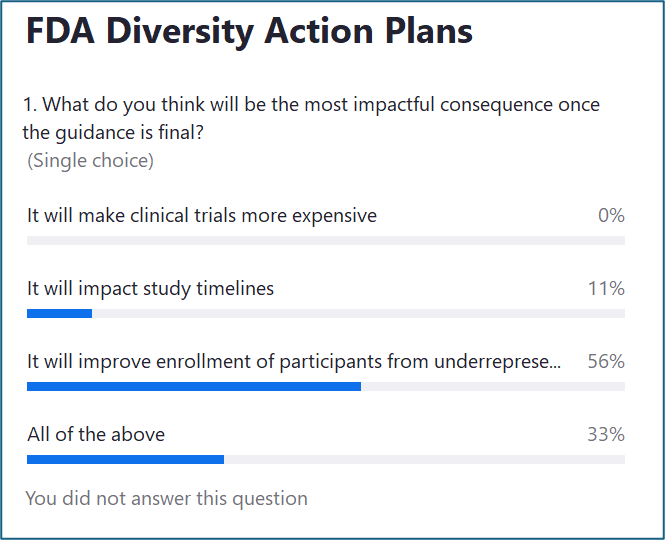666x540 pixels.
Task: Click the blue fill of the 11% bar
Action: coord(59,314)
